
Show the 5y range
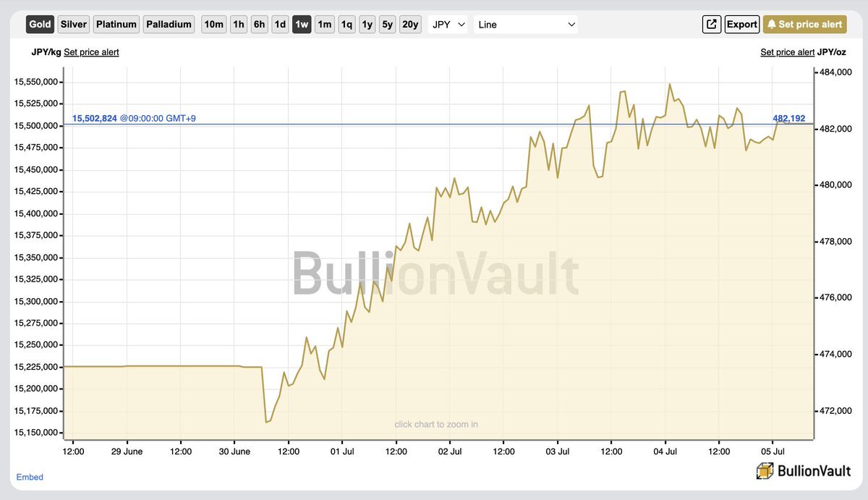point(388,24)
